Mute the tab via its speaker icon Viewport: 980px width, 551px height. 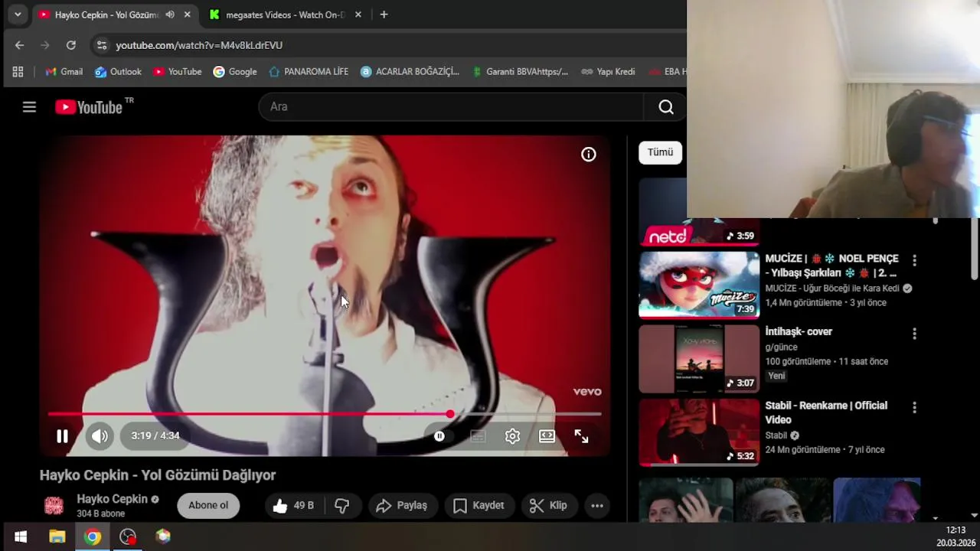[170, 15]
